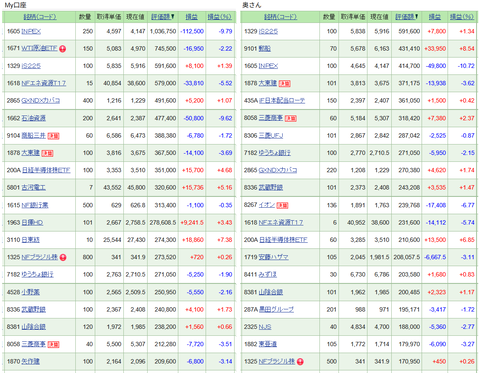The width and height of the screenshot is (480, 373).
Task: Select the +18,860 gain value for 日東紡
Action: pyautogui.click(x=193, y=240)
